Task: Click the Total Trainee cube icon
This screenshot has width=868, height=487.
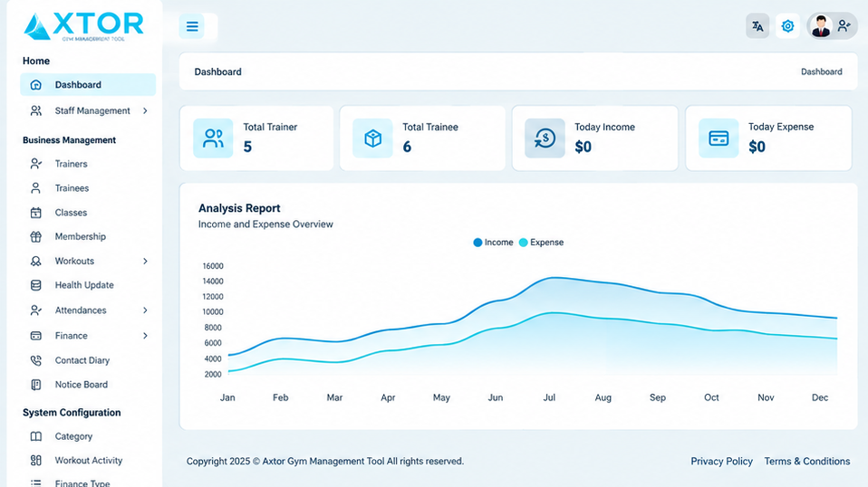Action: click(x=372, y=138)
